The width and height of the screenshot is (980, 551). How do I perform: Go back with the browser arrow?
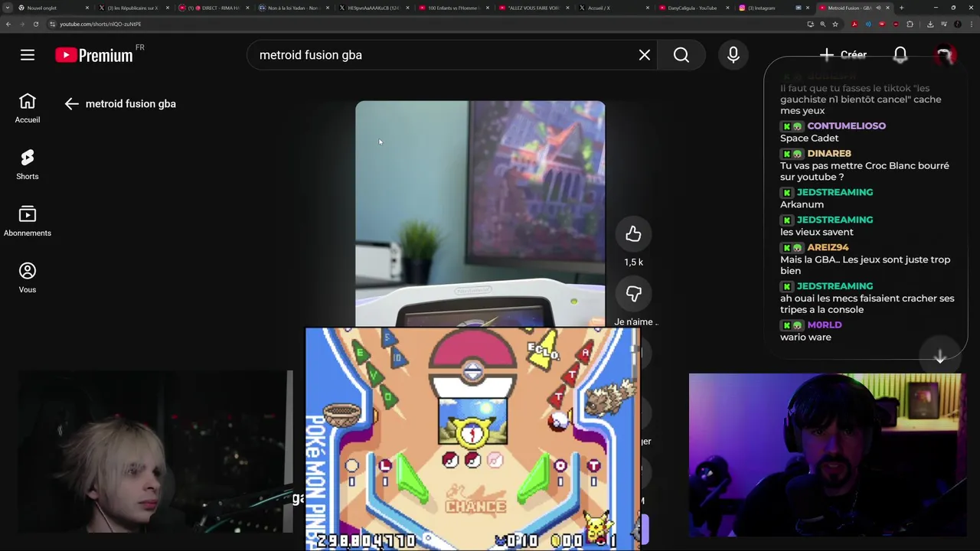8,24
